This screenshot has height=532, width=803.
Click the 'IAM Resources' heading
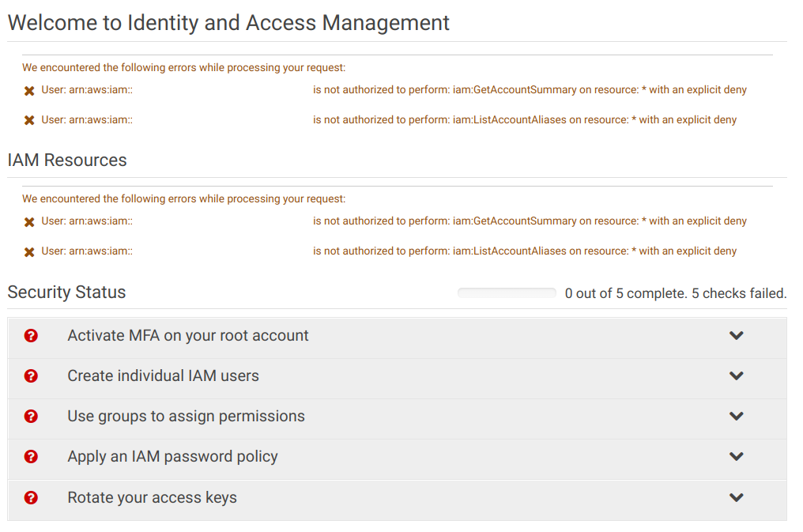coord(67,160)
